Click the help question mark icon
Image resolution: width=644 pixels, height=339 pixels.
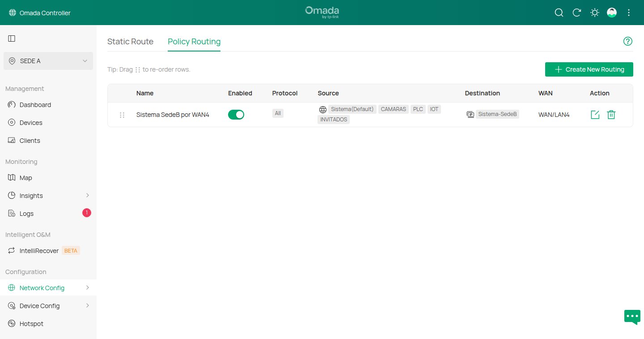(x=628, y=41)
